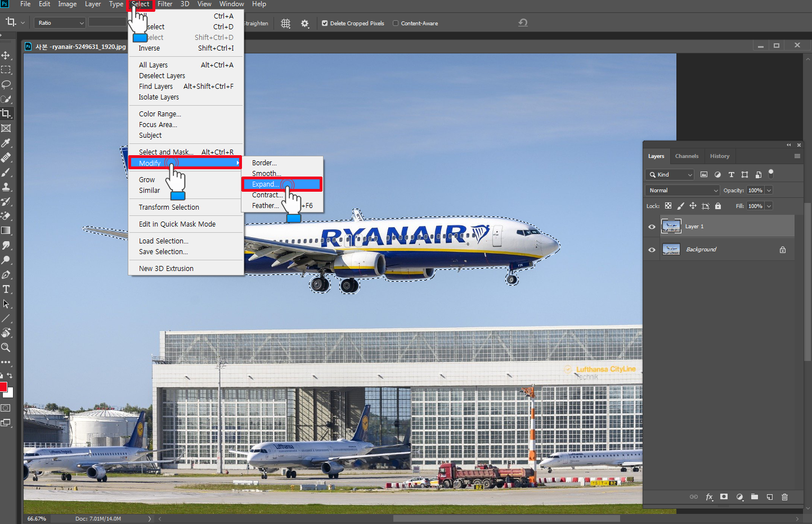
Task: Open the status bar info arrow
Action: [x=150, y=518]
